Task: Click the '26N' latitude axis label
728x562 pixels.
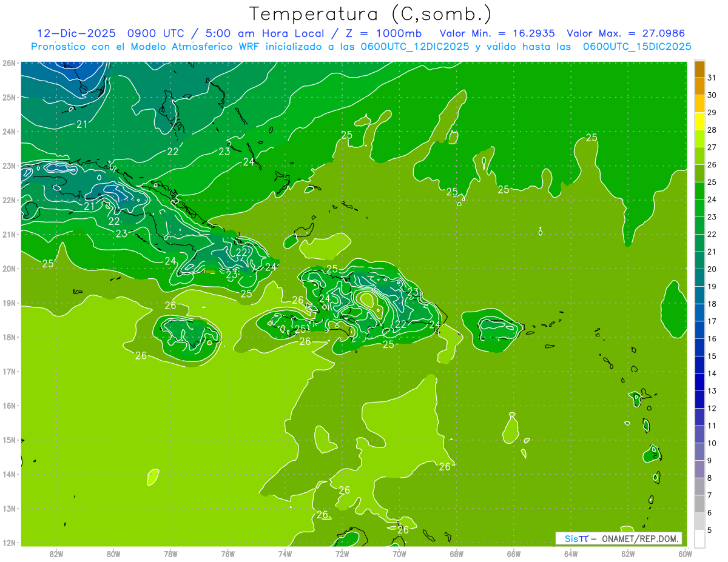Action: (9, 63)
